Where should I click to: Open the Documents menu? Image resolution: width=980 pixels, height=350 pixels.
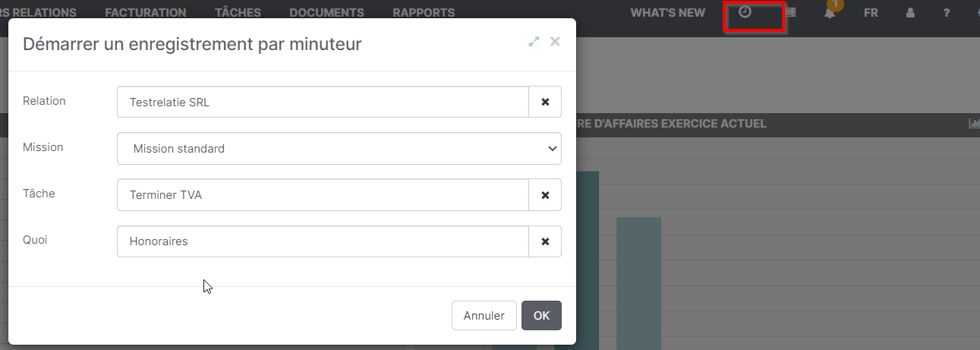tap(326, 13)
